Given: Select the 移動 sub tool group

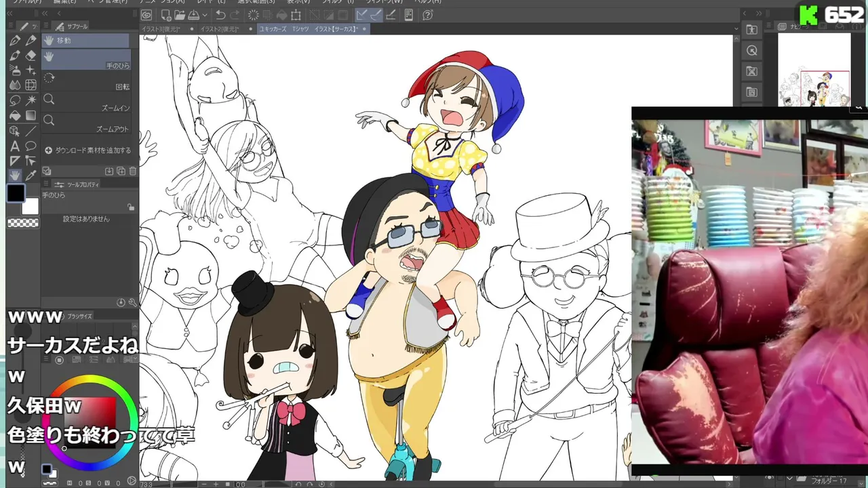Looking at the screenshot, I should pos(85,41).
